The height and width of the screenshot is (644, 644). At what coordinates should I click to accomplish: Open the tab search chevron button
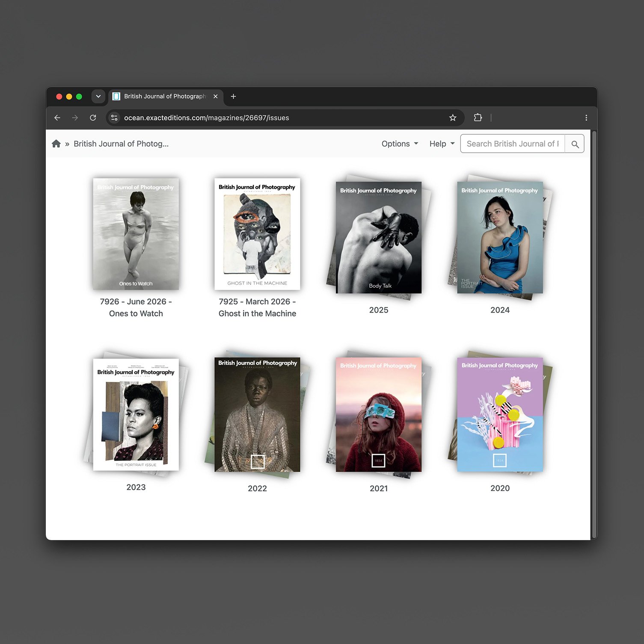pos(98,96)
